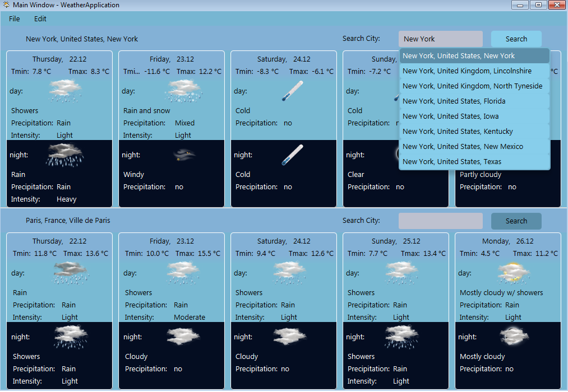Open the Edit menu
This screenshot has width=568, height=392.
(40, 18)
